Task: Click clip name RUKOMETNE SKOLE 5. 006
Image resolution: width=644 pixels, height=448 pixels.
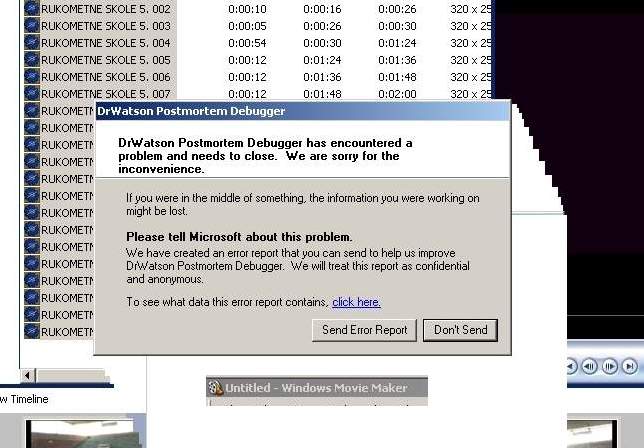Action: pyautogui.click(x=106, y=77)
